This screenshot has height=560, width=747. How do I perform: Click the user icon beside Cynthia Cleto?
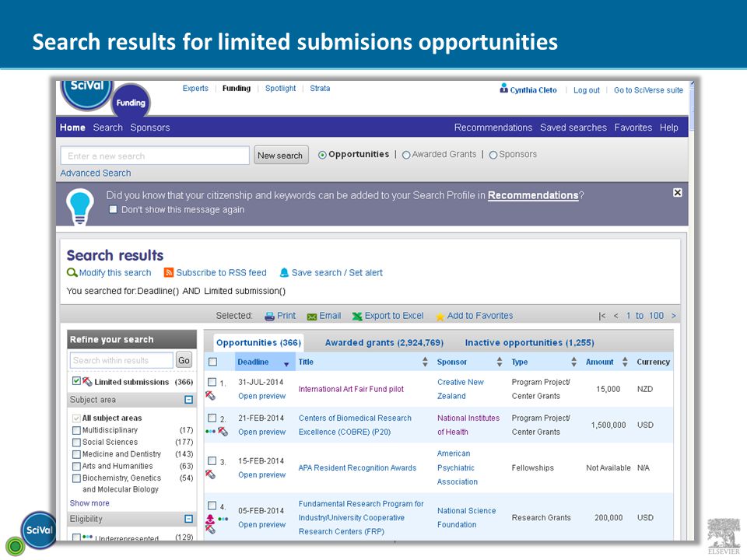(x=503, y=89)
